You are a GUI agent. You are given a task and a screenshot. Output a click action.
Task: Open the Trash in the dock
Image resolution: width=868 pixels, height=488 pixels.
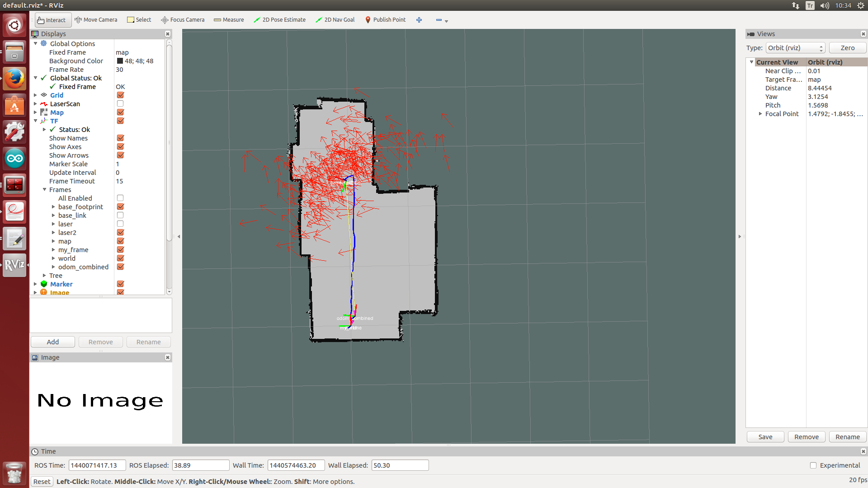[x=14, y=473]
